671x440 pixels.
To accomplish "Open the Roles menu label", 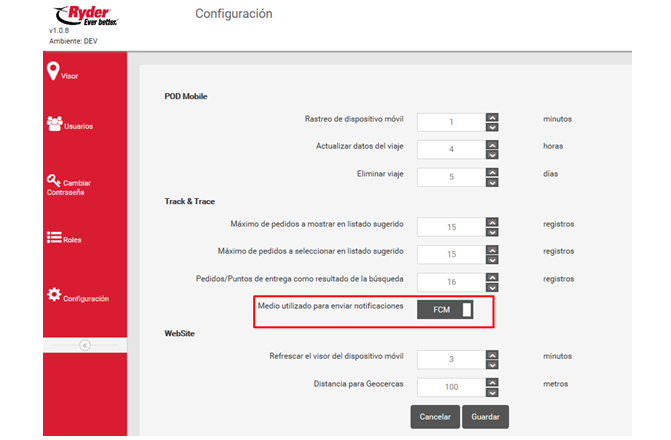I will 72,240.
